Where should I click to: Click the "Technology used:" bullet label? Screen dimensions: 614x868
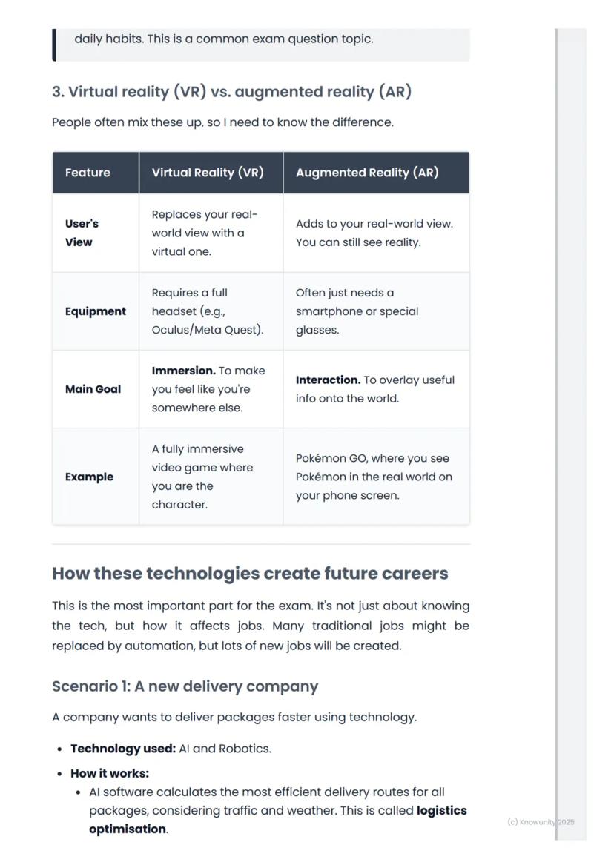point(123,749)
